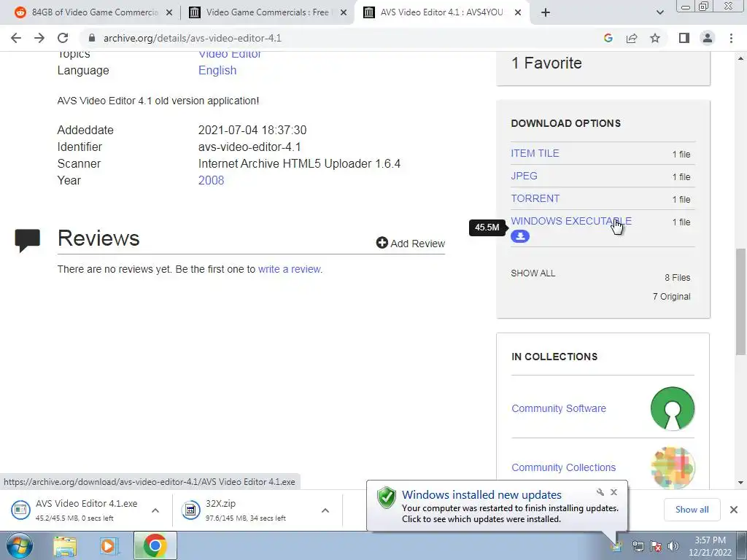The width and height of the screenshot is (747, 560).
Task: Click the volume speaker tray icon
Action: pos(673,546)
